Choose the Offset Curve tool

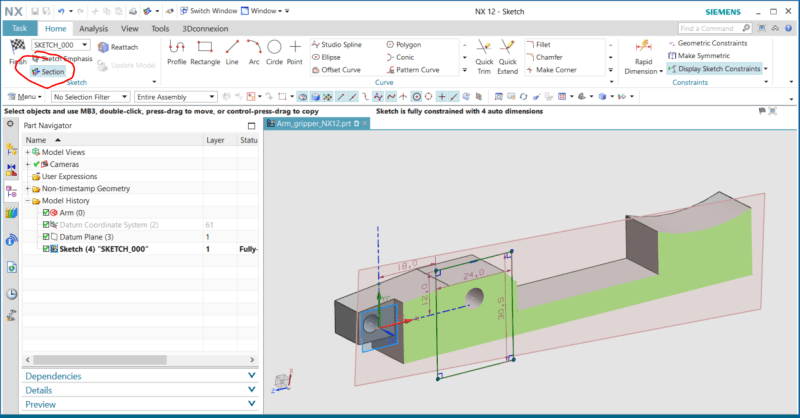(336, 70)
